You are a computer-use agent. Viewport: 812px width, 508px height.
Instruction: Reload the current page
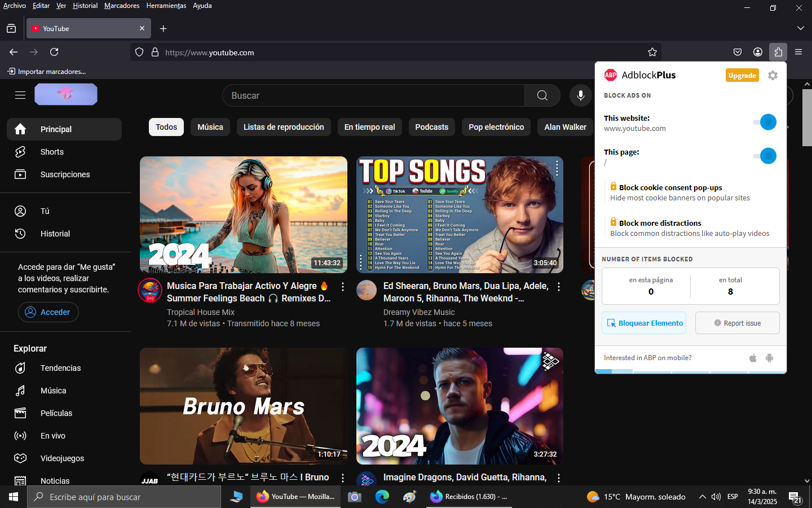[x=54, y=52]
